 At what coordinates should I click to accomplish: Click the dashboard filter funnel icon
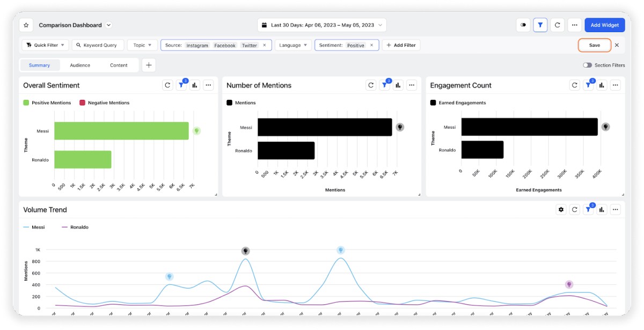(x=540, y=25)
